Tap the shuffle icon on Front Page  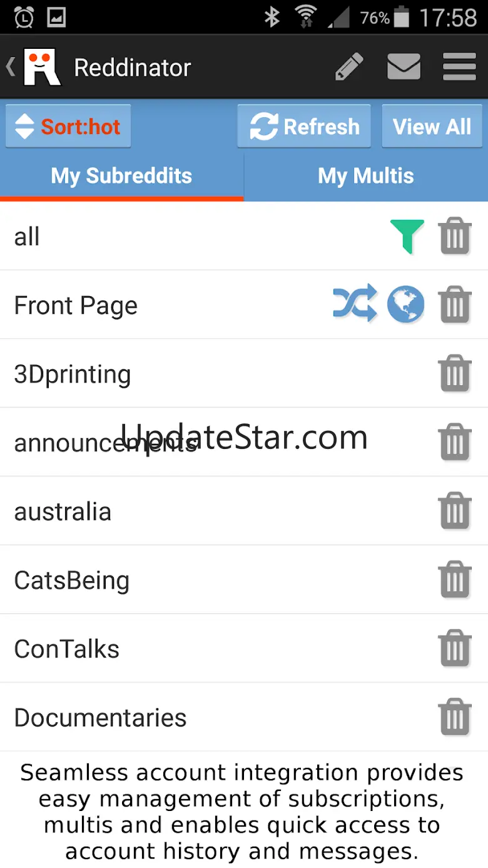coord(355,304)
